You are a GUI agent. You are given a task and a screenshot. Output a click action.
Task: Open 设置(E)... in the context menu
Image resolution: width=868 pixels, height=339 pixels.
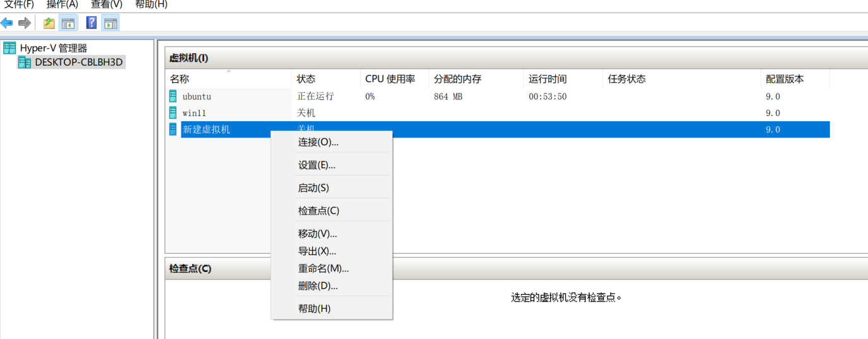coord(317,165)
